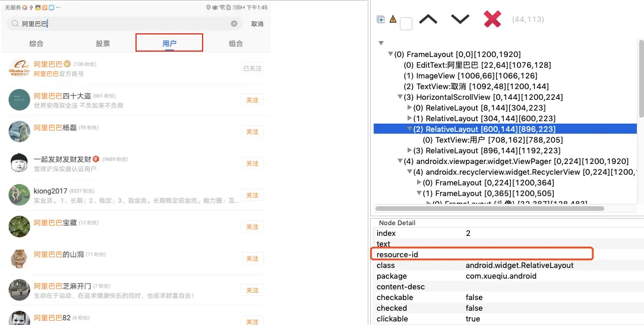This screenshot has width=644, height=325.
Task: Click the content-desc row label
Action: [400, 287]
